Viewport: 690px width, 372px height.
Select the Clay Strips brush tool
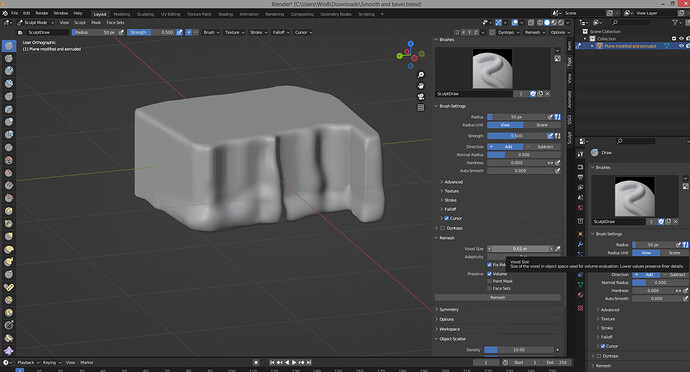click(9, 84)
